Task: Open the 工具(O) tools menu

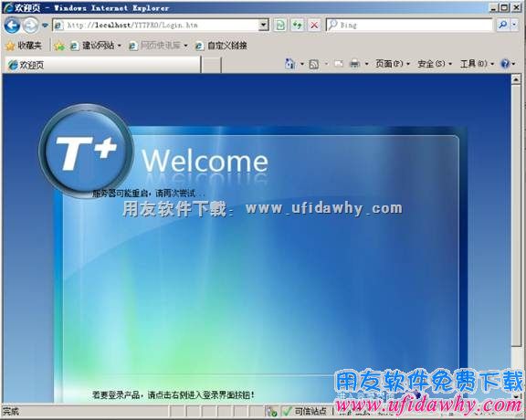Action: pyautogui.click(x=477, y=63)
